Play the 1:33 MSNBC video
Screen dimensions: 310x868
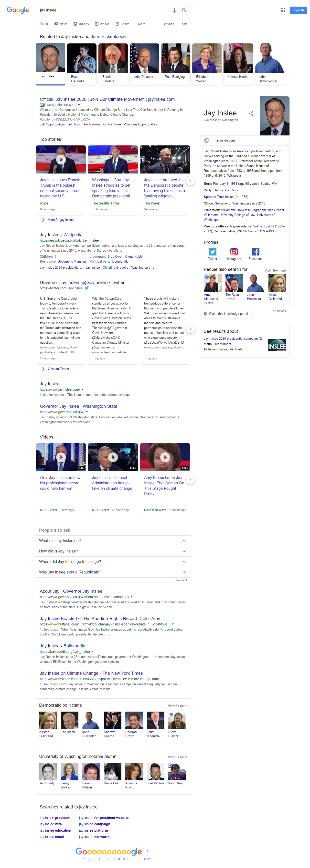(x=113, y=457)
